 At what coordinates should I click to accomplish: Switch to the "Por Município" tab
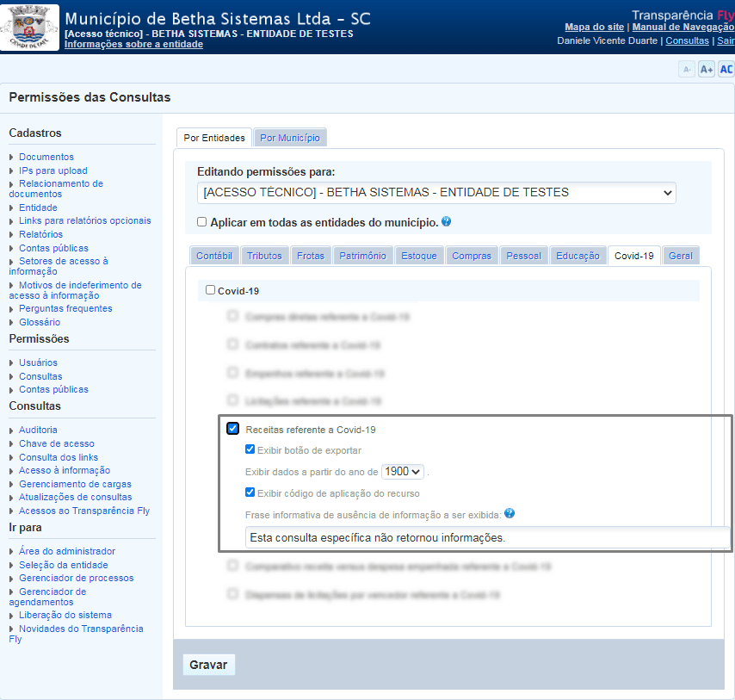pyautogui.click(x=290, y=137)
